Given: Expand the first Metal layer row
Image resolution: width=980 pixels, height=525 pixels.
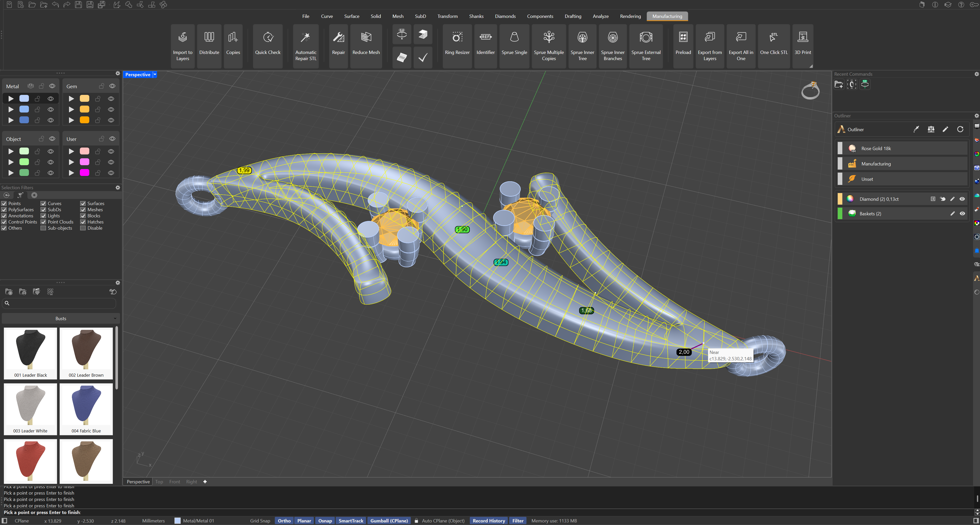Looking at the screenshot, I should (x=11, y=98).
